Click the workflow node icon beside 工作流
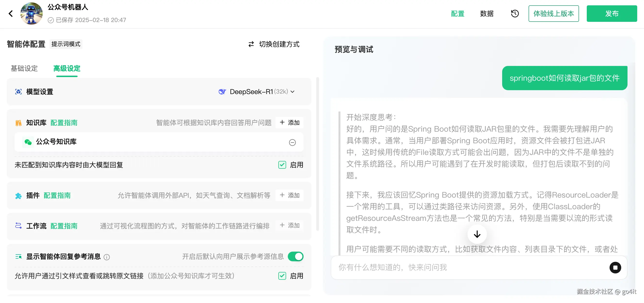 point(18,226)
